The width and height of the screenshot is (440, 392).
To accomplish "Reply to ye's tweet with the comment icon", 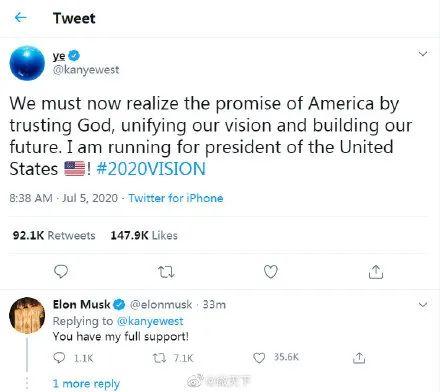I will pyautogui.click(x=61, y=272).
